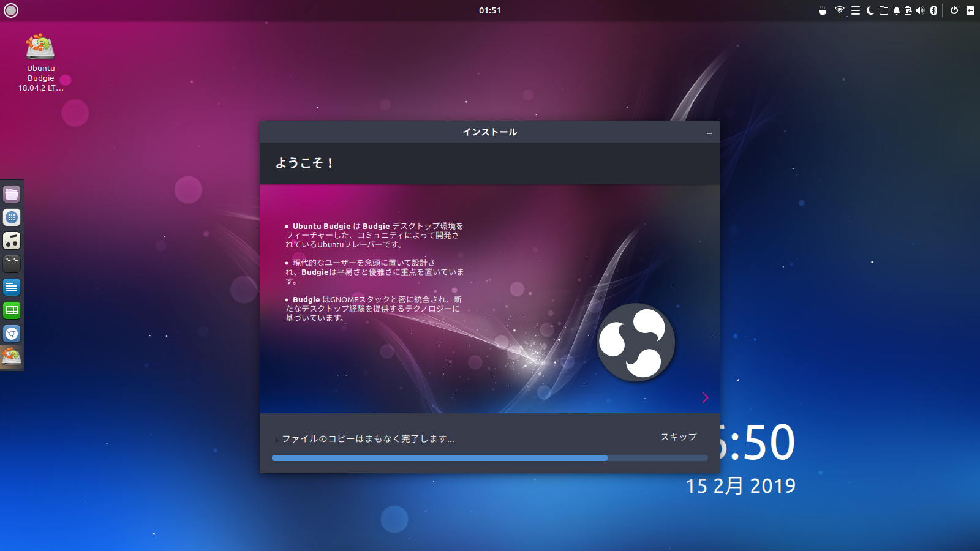
Task: Click the bullet starting with 現代的なユーザー
Action: click(374, 272)
